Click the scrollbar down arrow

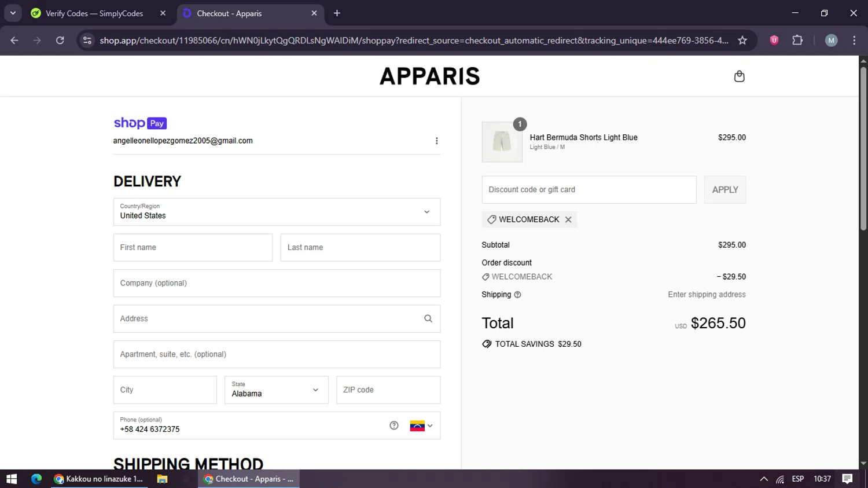point(863,464)
